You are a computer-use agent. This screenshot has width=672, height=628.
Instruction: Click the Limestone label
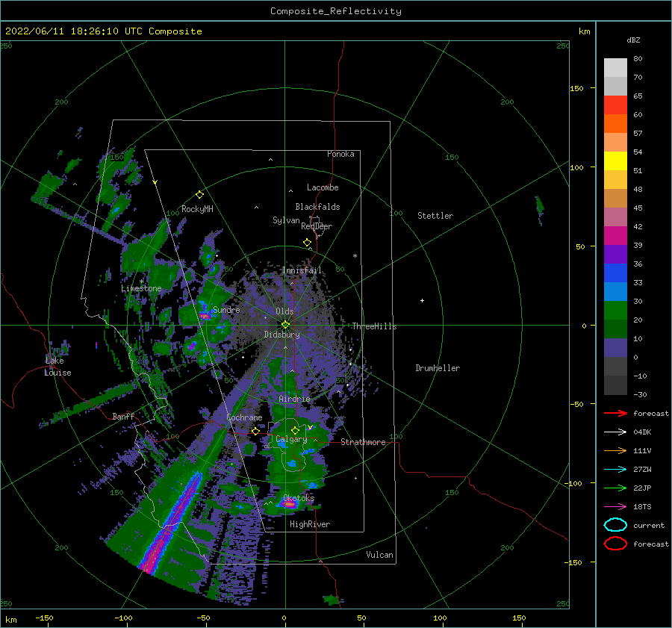click(x=141, y=288)
